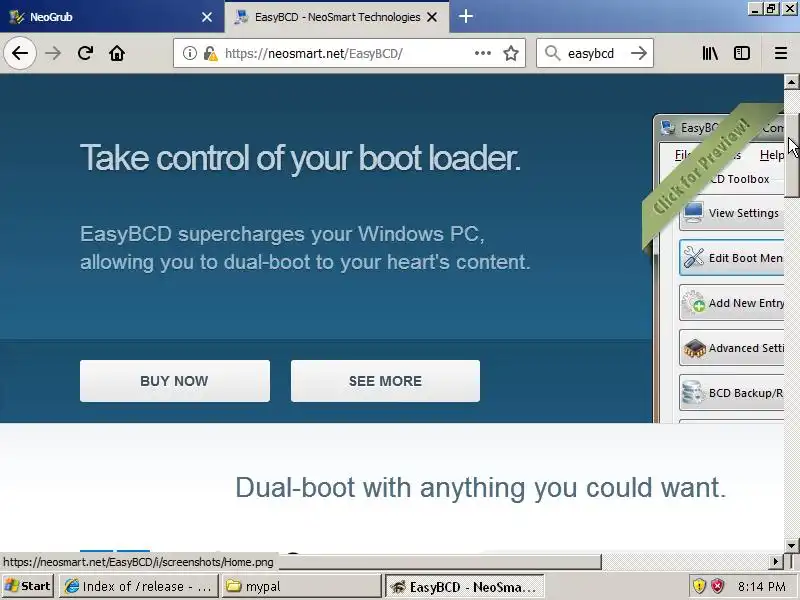This screenshot has height=600, width=800.
Task: Open the hamburger application menu
Action: point(781,53)
